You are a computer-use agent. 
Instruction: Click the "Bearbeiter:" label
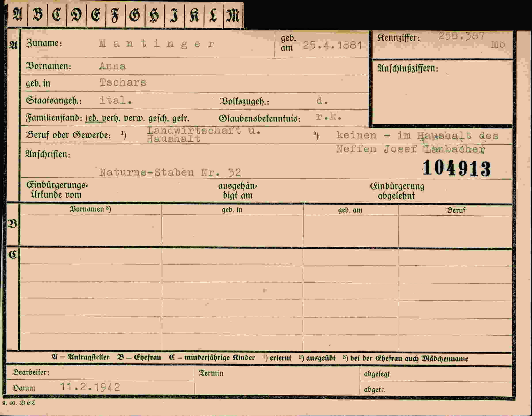[31, 373]
